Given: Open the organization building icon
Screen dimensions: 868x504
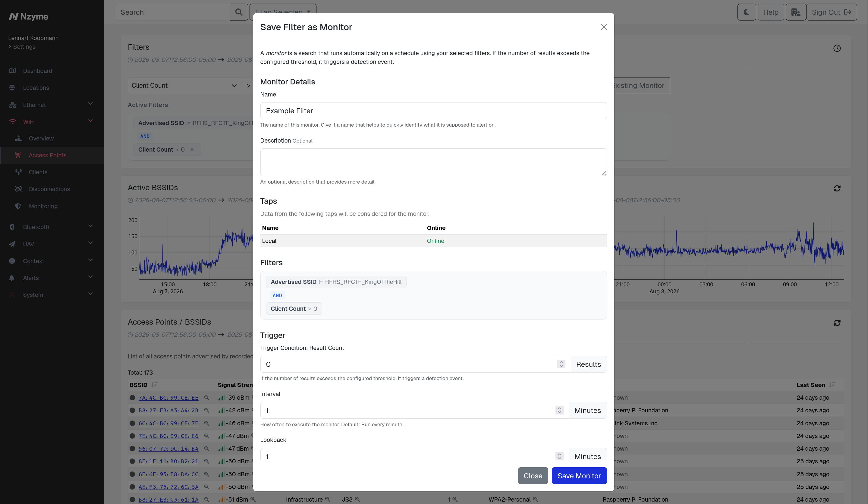Looking at the screenshot, I should click(795, 12).
